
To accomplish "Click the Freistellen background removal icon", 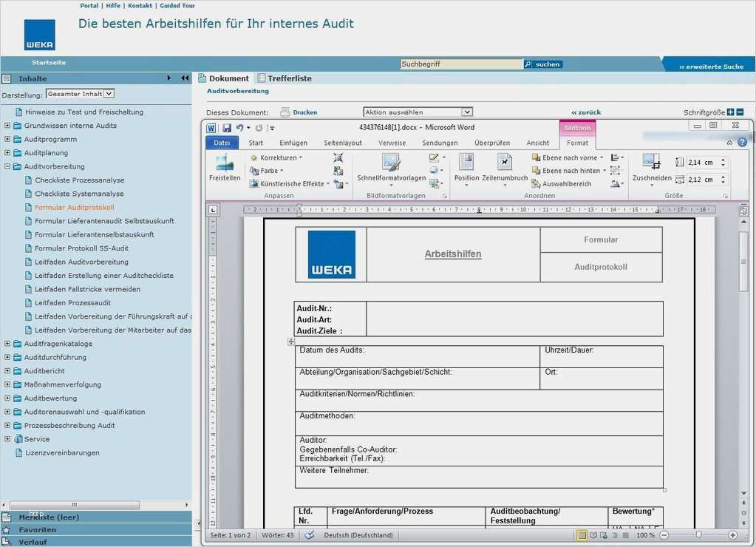I will point(225,164).
